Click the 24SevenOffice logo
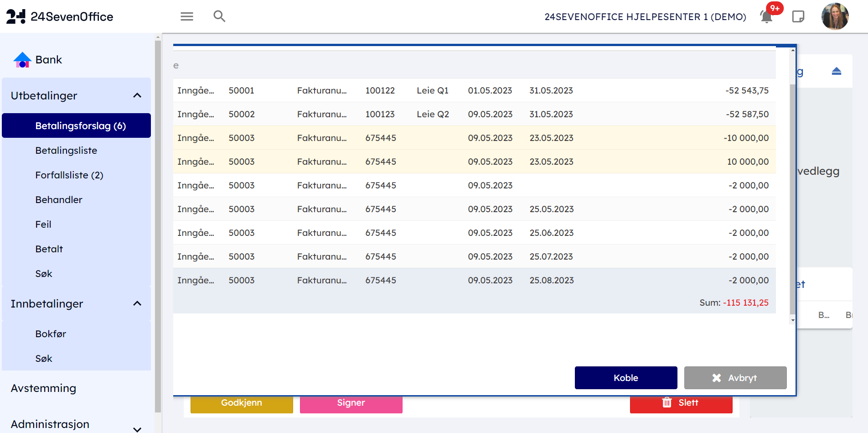The image size is (868, 433). coord(60,17)
